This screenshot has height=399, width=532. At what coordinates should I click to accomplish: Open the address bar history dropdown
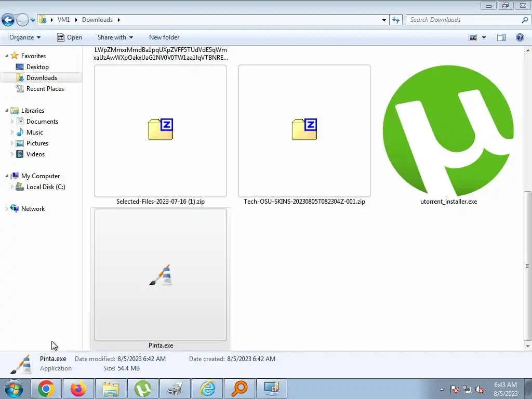click(384, 20)
